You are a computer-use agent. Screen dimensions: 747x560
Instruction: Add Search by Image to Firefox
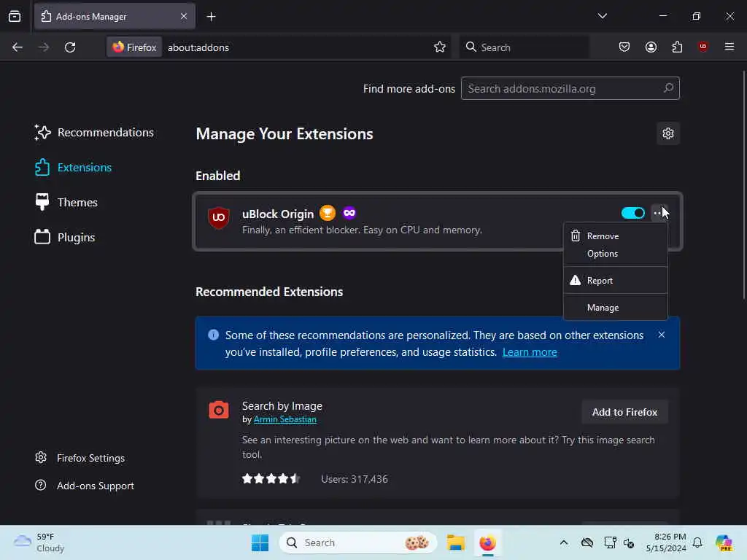click(624, 413)
